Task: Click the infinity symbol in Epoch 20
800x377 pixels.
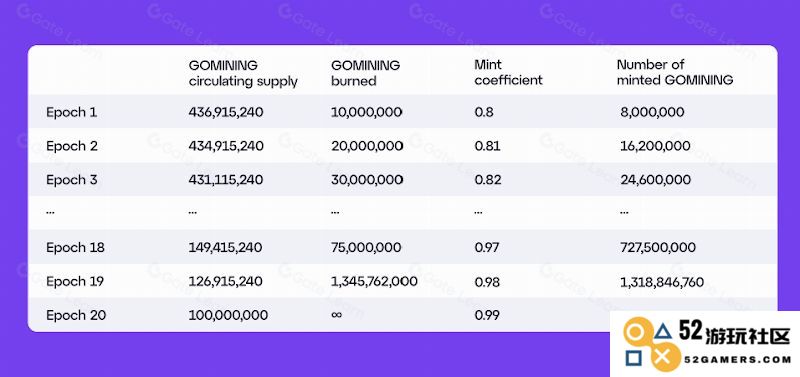Action: (336, 315)
